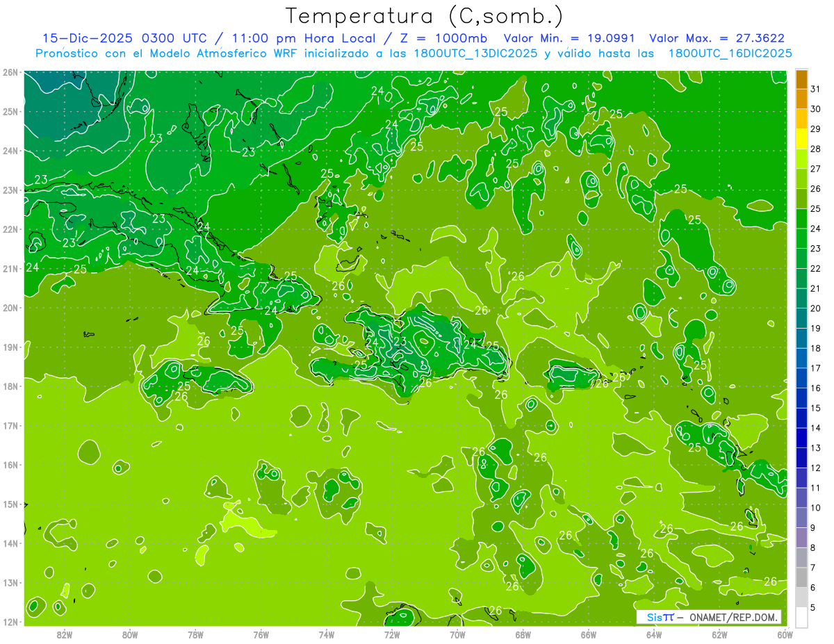The width and height of the screenshot is (834, 644).
Task: Click the 'ONAMET/REP.DOM.' credit label
Action: (733, 617)
